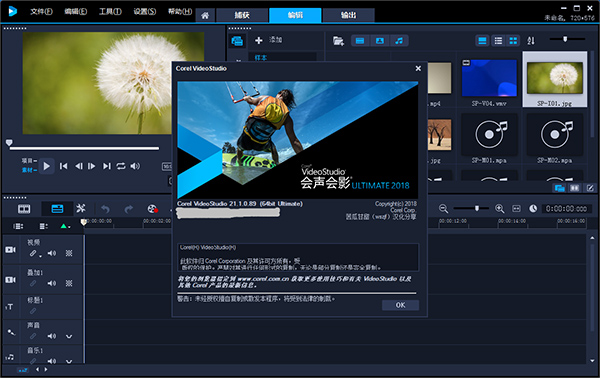Switch library to list view

(x=498, y=41)
